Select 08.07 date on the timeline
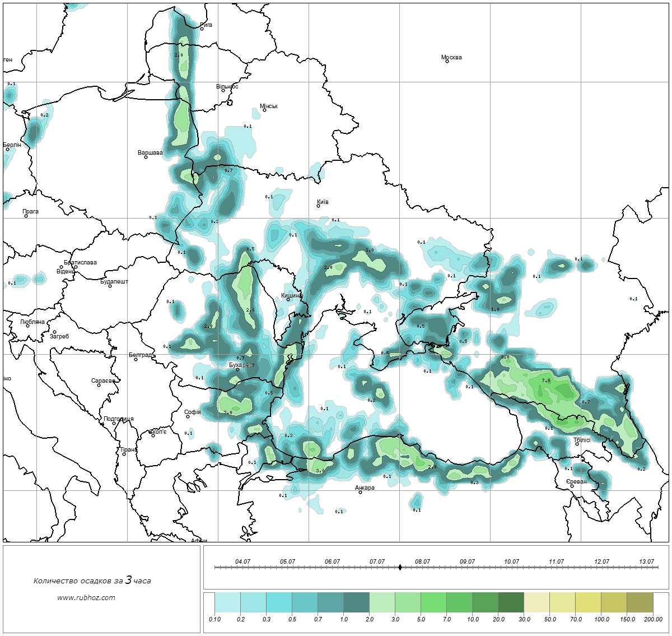This screenshot has width=672, height=636. click(x=422, y=561)
